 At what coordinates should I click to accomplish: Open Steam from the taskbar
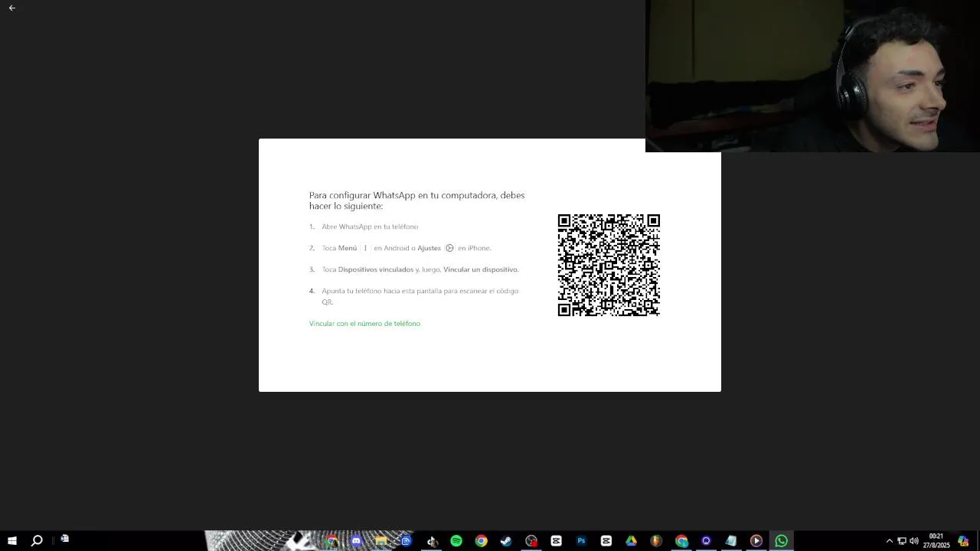pyautogui.click(x=506, y=541)
